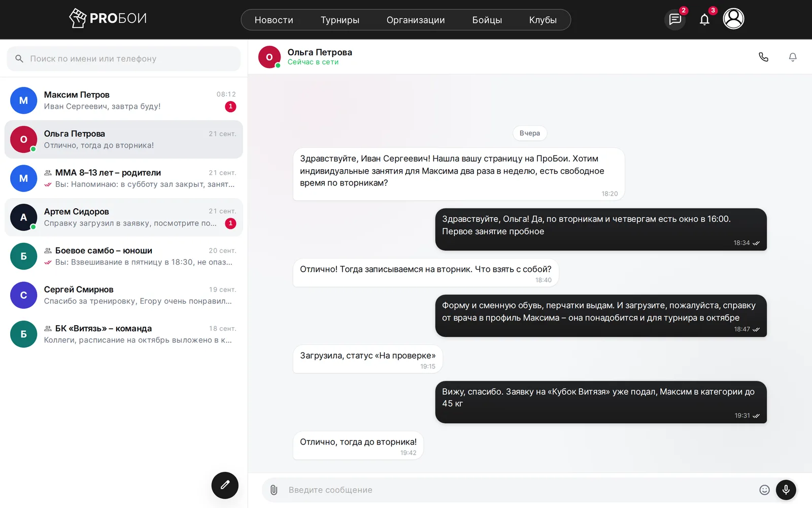
Task: Click last message bubble «Отлично, тогда до вторника!»
Action: pos(358,446)
